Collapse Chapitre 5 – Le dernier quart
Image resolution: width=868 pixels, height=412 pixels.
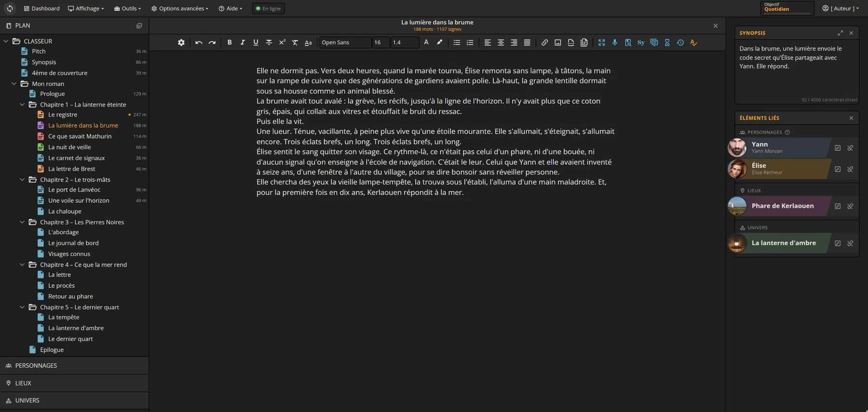point(22,307)
